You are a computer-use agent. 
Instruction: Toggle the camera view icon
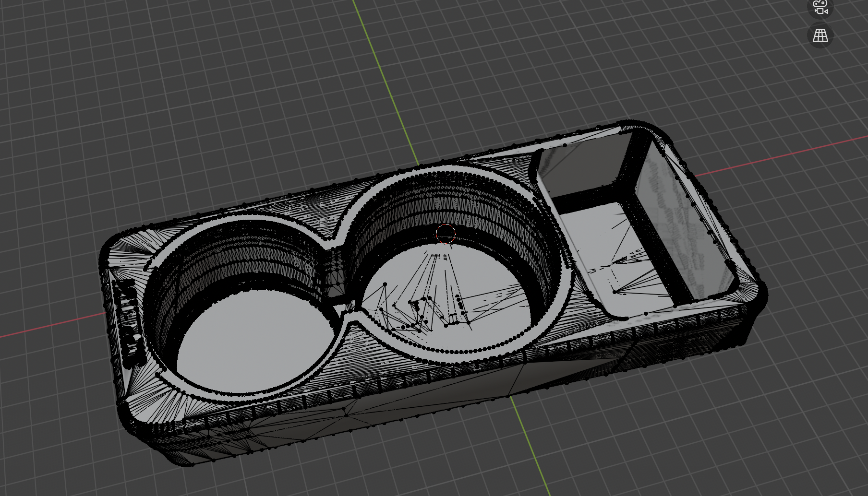820,8
